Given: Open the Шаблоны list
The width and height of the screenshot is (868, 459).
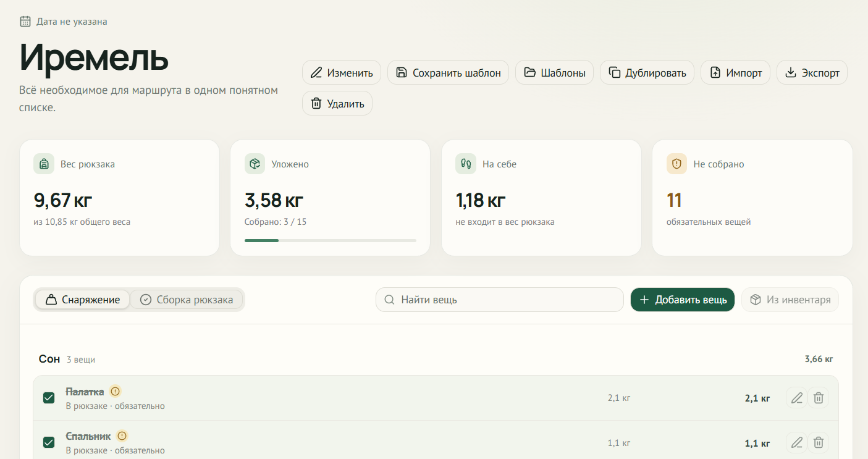Looking at the screenshot, I should pyautogui.click(x=555, y=72).
